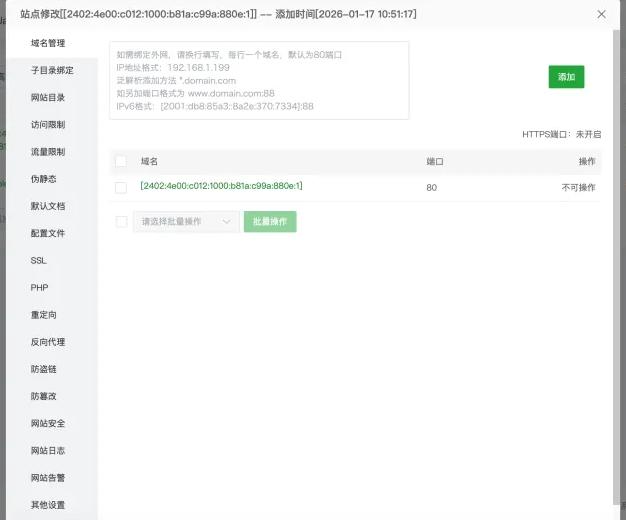
Task: Open the 请选择批量操作 dropdown
Action: pyautogui.click(x=186, y=222)
